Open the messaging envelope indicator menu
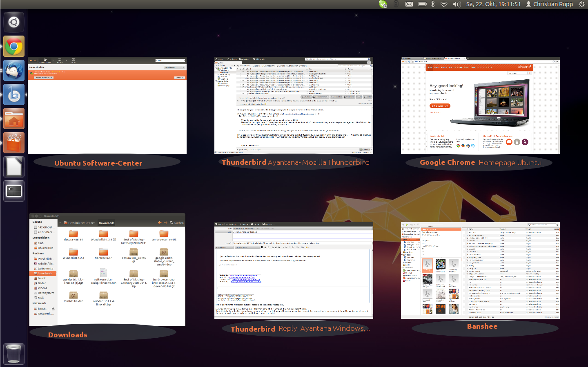 (409, 4)
